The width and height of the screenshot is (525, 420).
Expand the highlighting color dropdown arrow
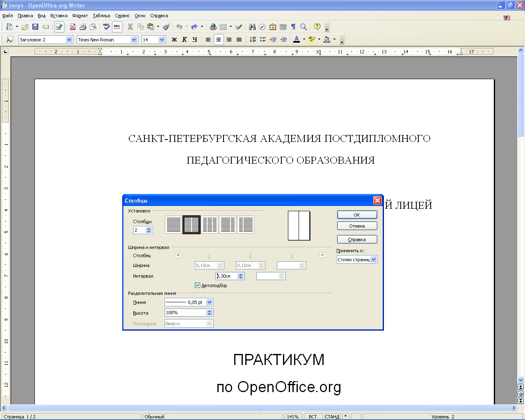pos(319,39)
